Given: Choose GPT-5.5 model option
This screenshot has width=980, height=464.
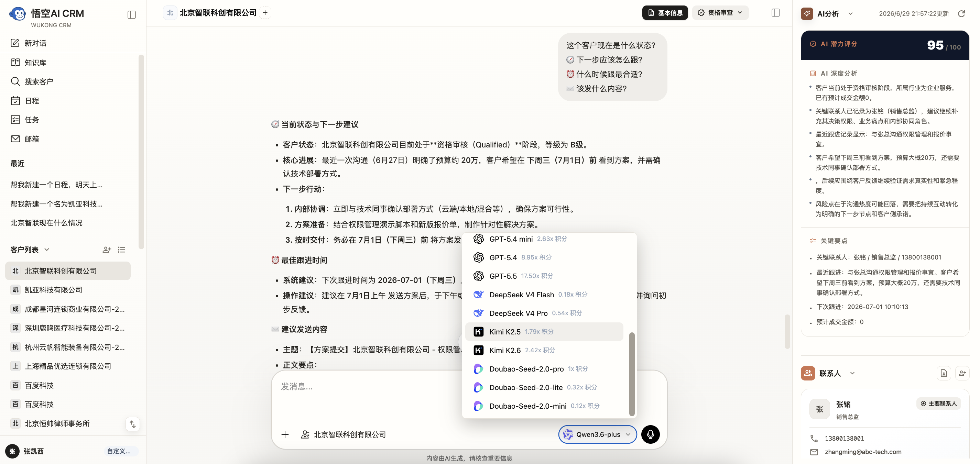Looking at the screenshot, I should 544,276.
